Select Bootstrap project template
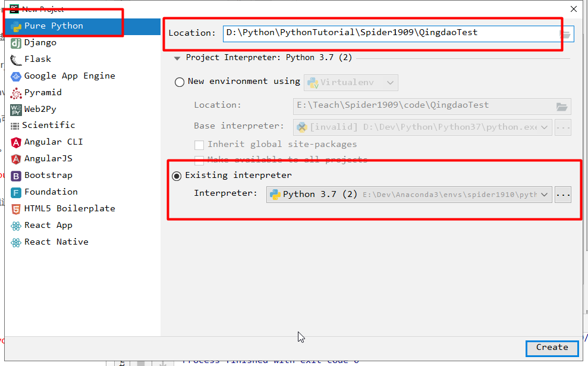Screen dimensions: 588x366 point(83,176)
